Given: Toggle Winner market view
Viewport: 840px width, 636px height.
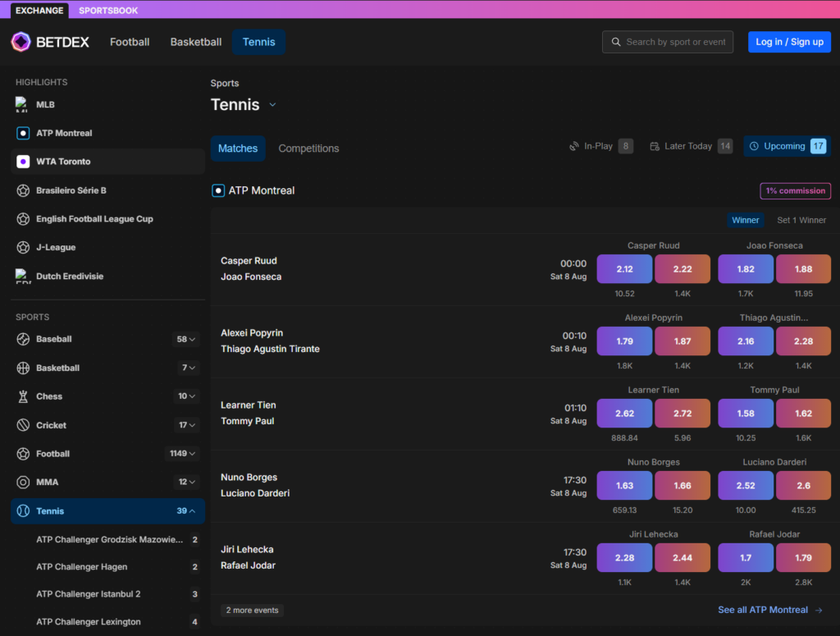Looking at the screenshot, I should tap(745, 220).
